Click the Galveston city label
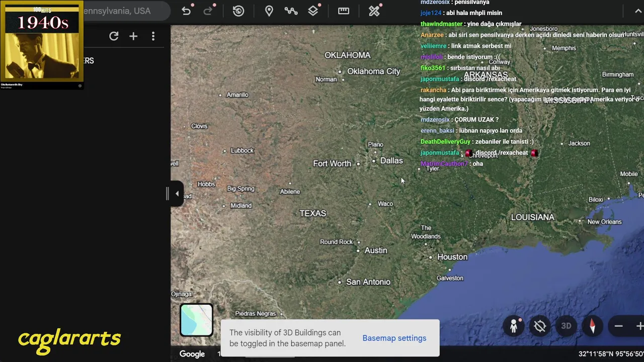 (450, 278)
